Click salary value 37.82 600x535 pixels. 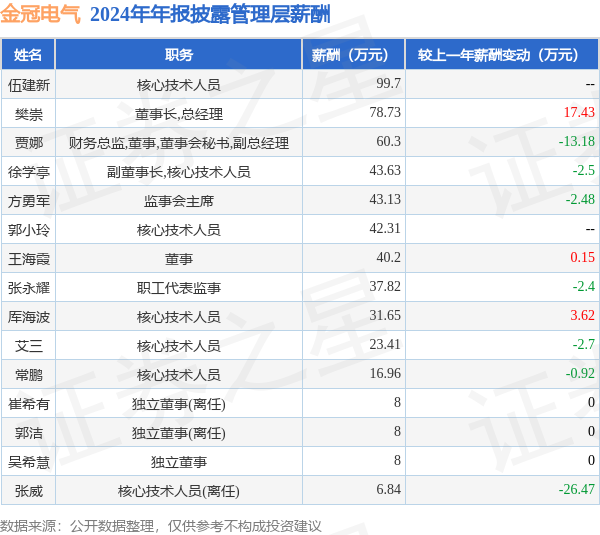pyautogui.click(x=385, y=286)
